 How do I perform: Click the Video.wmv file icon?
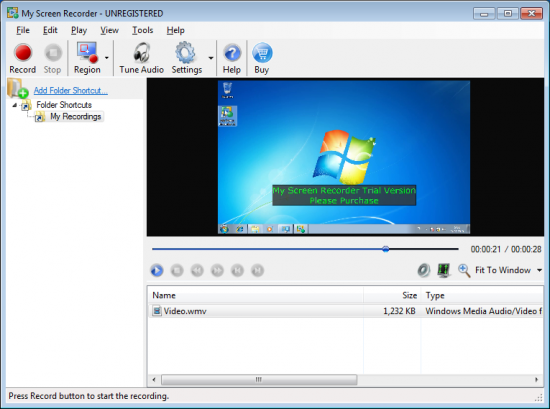coord(157,311)
